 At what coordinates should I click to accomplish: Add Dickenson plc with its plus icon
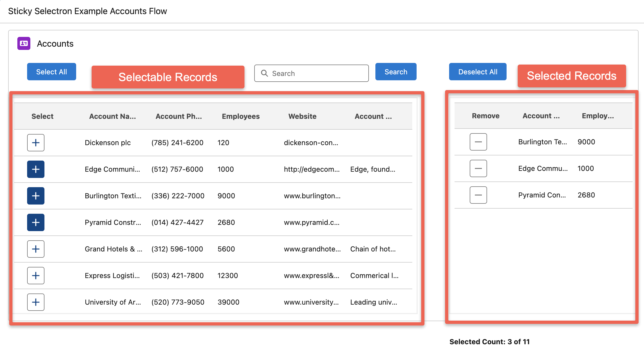36,143
